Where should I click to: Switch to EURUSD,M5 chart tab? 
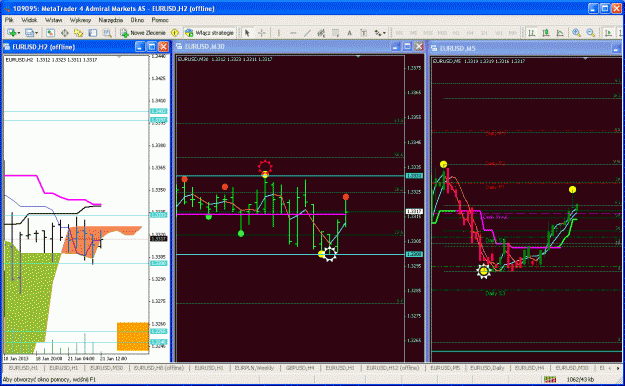coord(444,368)
